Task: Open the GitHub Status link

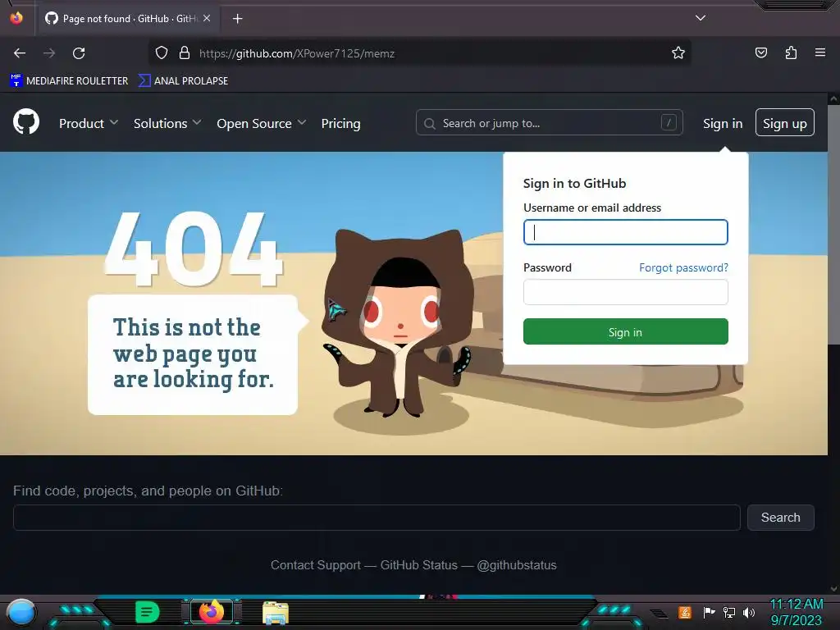Action: pos(419,565)
